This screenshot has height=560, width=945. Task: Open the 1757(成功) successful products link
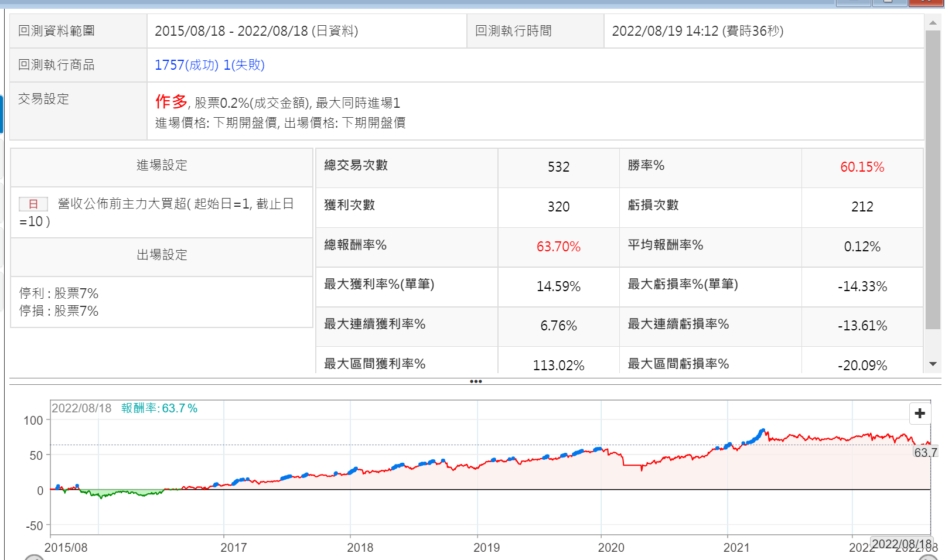click(x=186, y=65)
